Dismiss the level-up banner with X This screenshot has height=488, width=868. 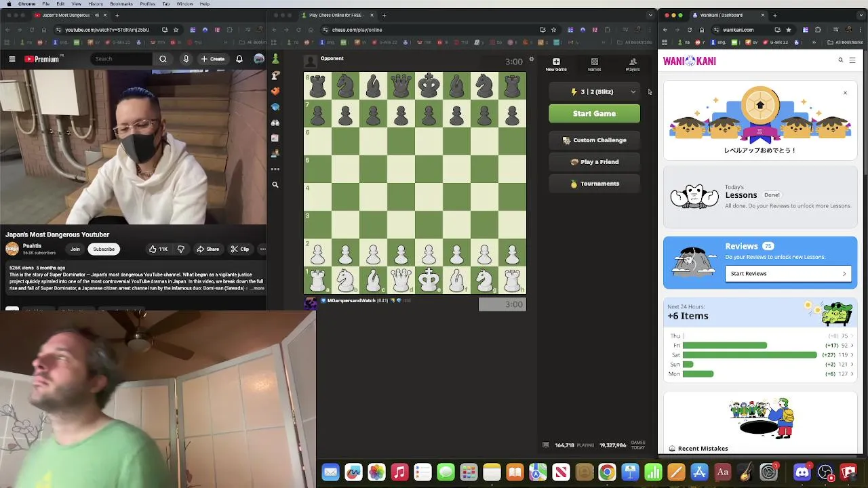845,93
